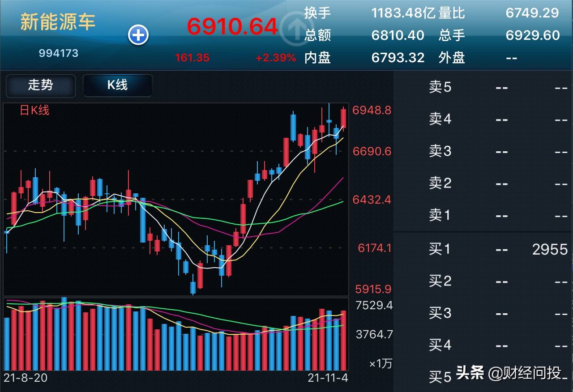Image resolution: width=573 pixels, height=392 pixels.
Task: Select the 6810.40 value
Action: 398,35
